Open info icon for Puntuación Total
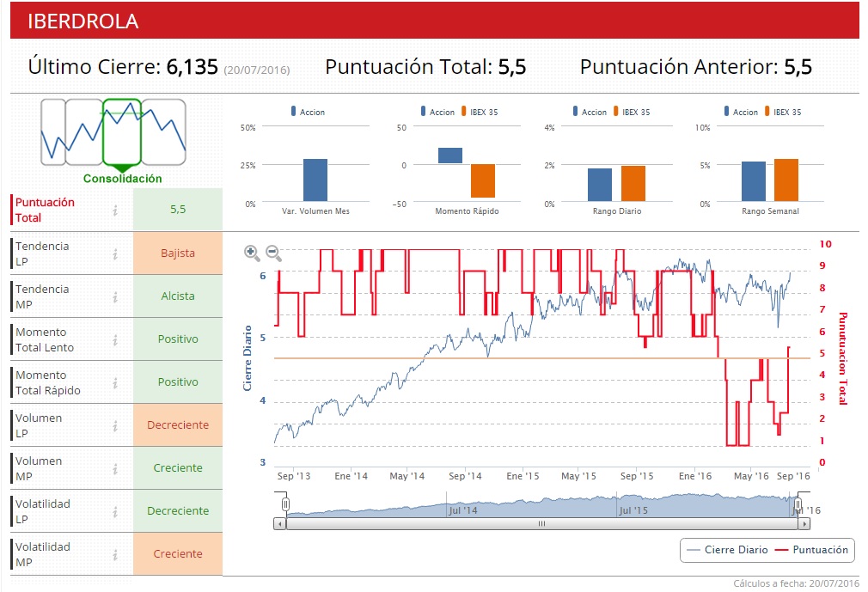This screenshot has width=868, height=592. click(115, 211)
